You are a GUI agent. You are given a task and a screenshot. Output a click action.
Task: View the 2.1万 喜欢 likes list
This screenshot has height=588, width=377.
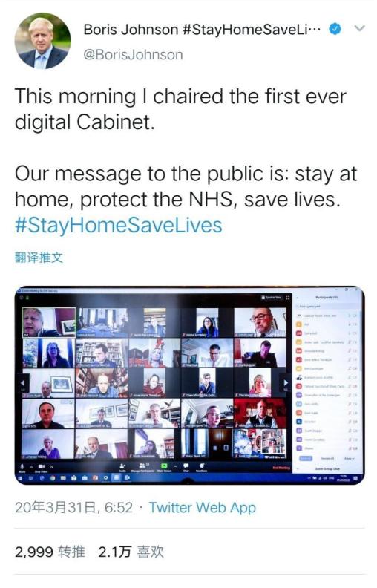coord(131,552)
